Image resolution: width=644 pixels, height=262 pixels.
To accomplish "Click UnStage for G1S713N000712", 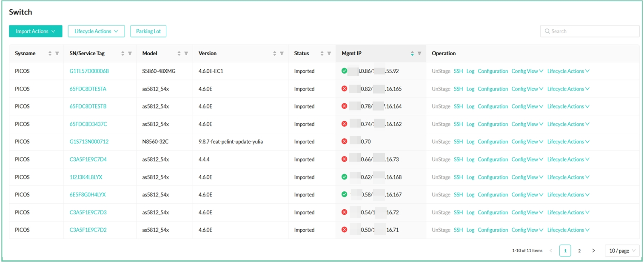I will point(441,142).
